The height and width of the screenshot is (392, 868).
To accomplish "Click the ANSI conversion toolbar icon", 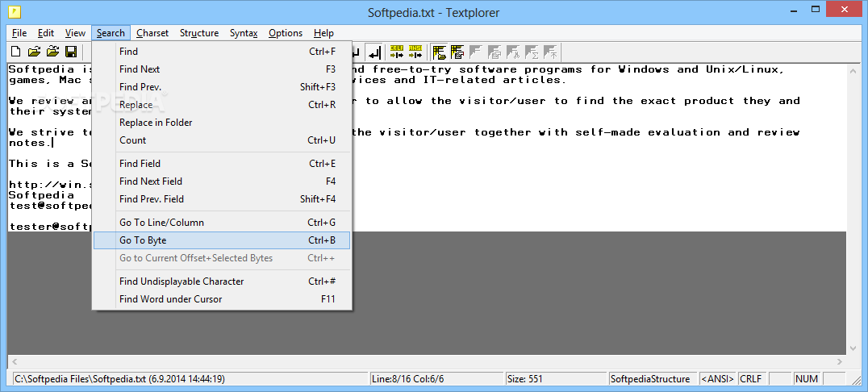I will click(415, 52).
